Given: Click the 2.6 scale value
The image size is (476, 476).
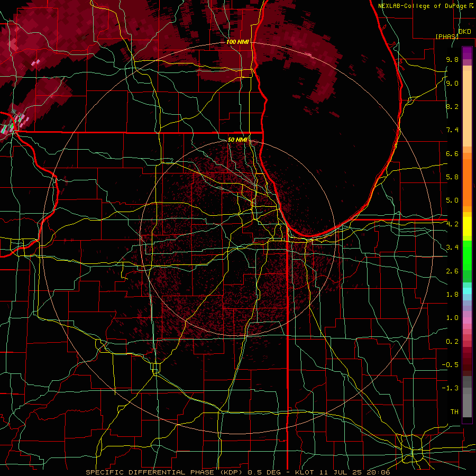Looking at the screenshot, I should pos(452,271).
